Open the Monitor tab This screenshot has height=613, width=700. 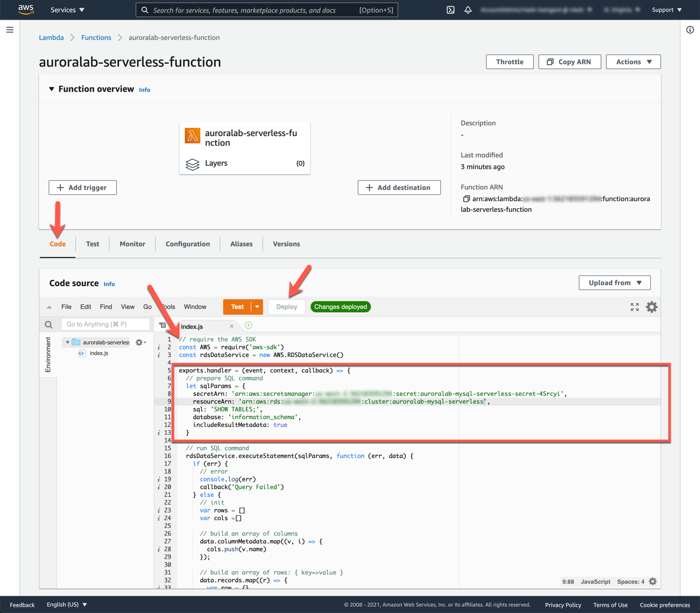[132, 244]
